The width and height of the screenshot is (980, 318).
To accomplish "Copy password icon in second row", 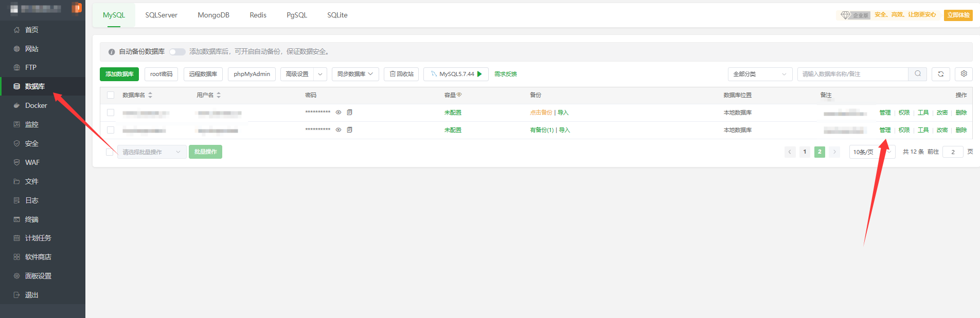I will (x=350, y=130).
